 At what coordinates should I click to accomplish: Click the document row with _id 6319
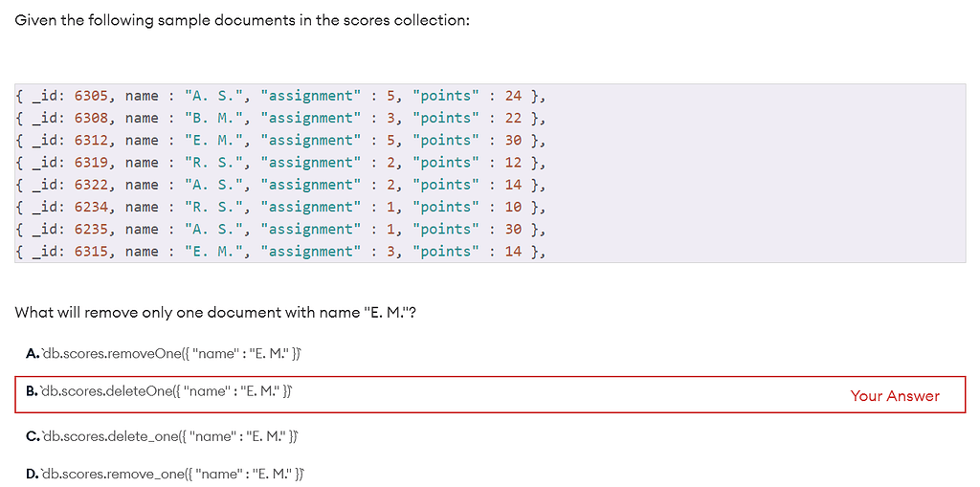point(280,163)
